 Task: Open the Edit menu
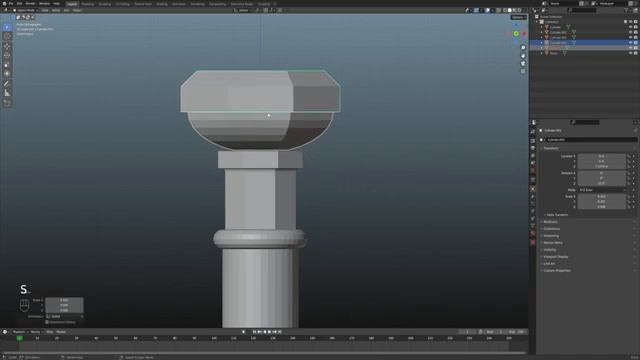click(19, 3)
